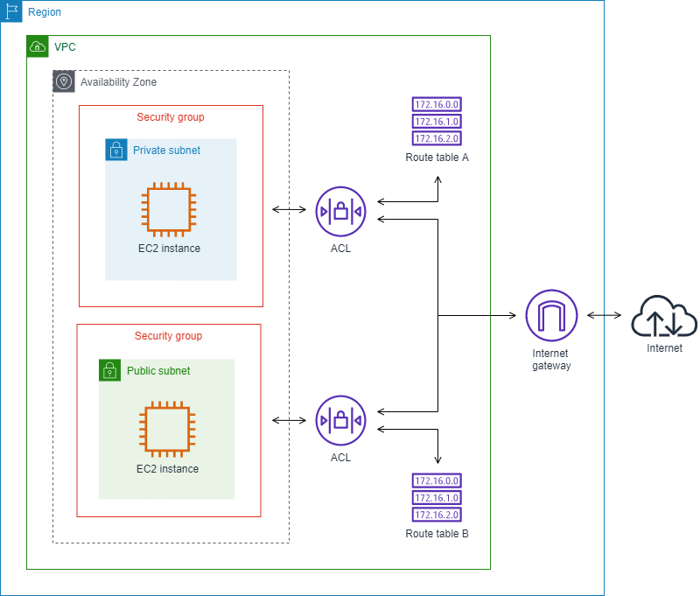Screen dimensions: 700x596
Task: Click the Public subnet label
Action: (x=158, y=371)
